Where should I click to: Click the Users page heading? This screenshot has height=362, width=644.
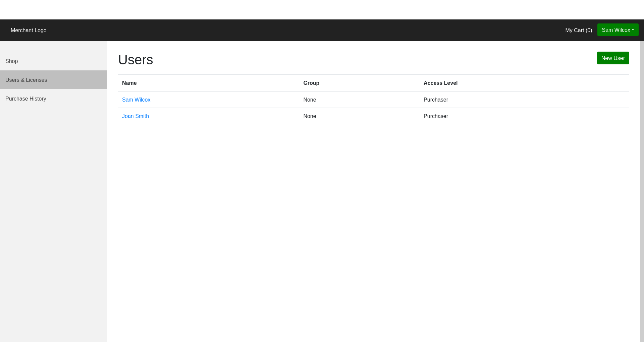click(136, 60)
